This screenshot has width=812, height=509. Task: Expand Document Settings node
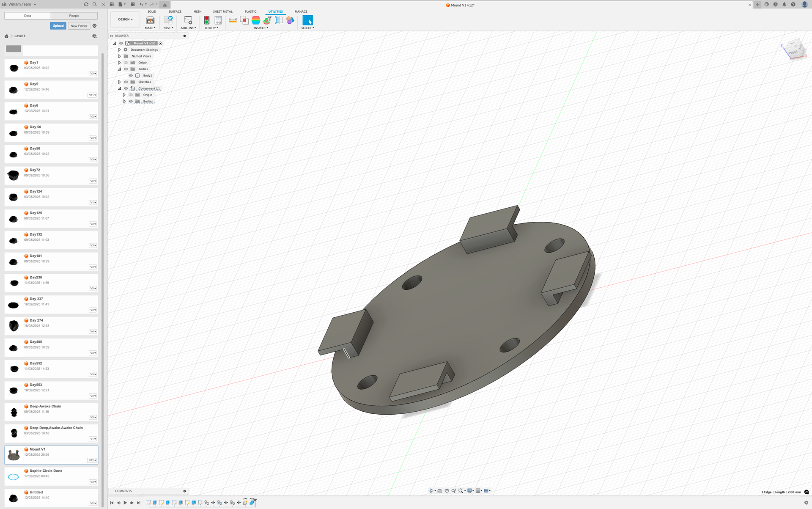(x=119, y=50)
